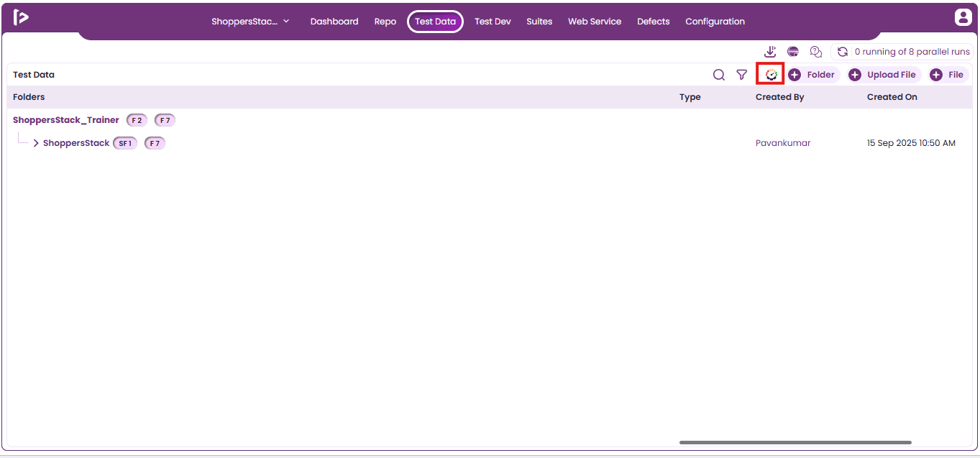Open the Suites tab

coord(539,22)
